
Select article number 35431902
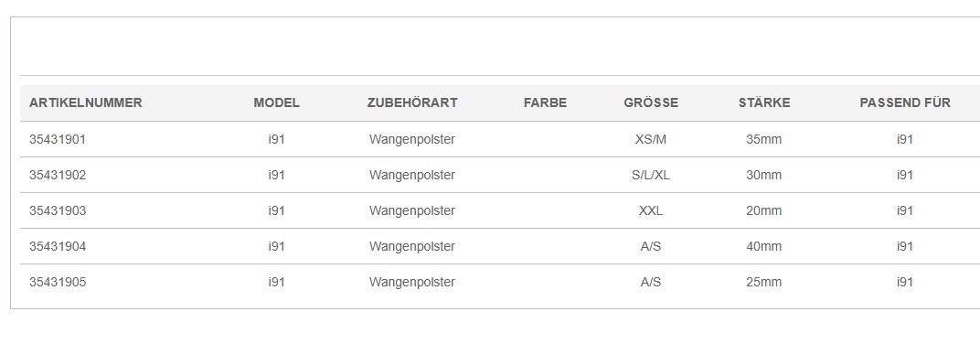point(58,175)
